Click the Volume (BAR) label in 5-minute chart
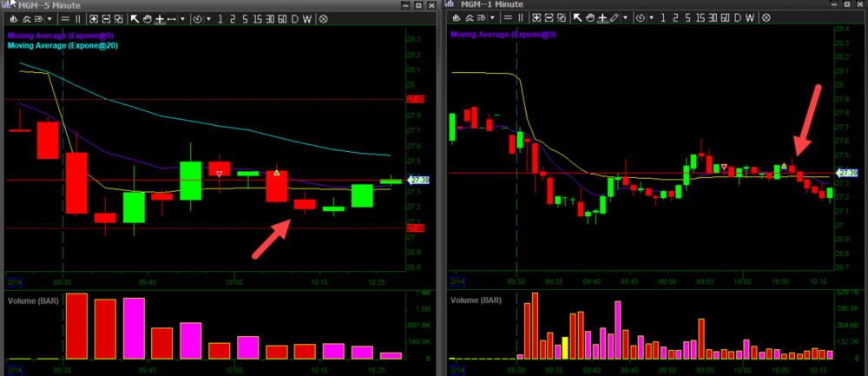The height and width of the screenshot is (376, 868). [x=31, y=300]
